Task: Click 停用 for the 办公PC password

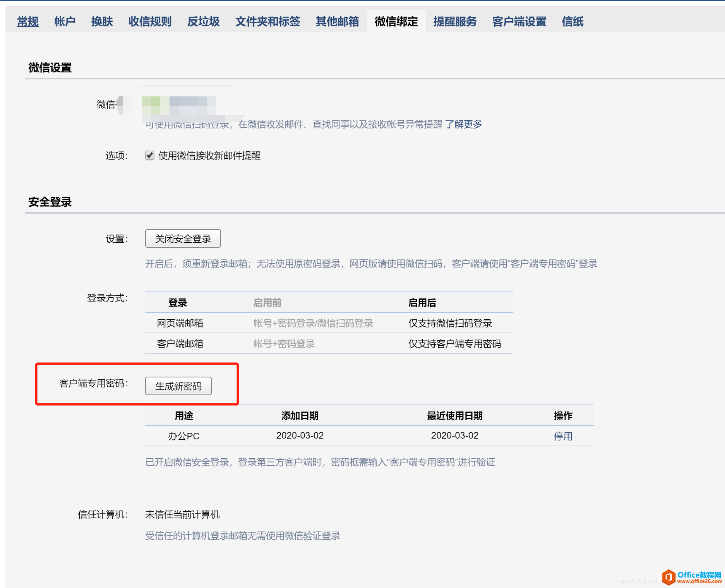Action: (563, 436)
